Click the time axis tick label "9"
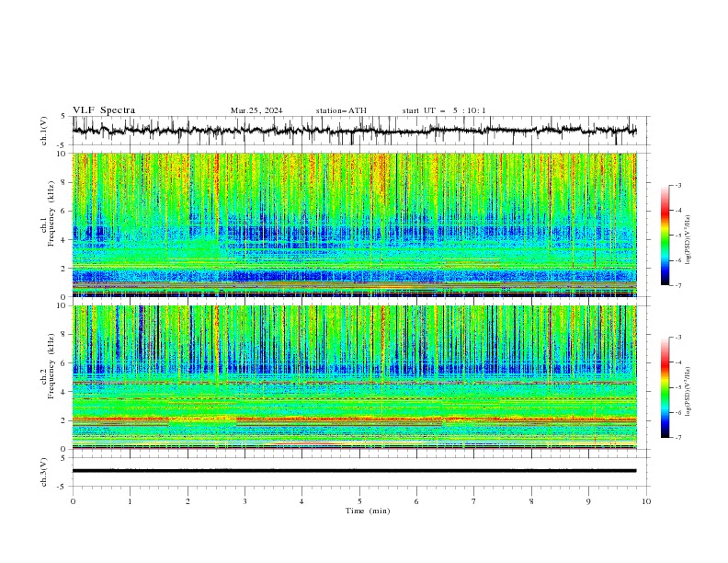 588,501
